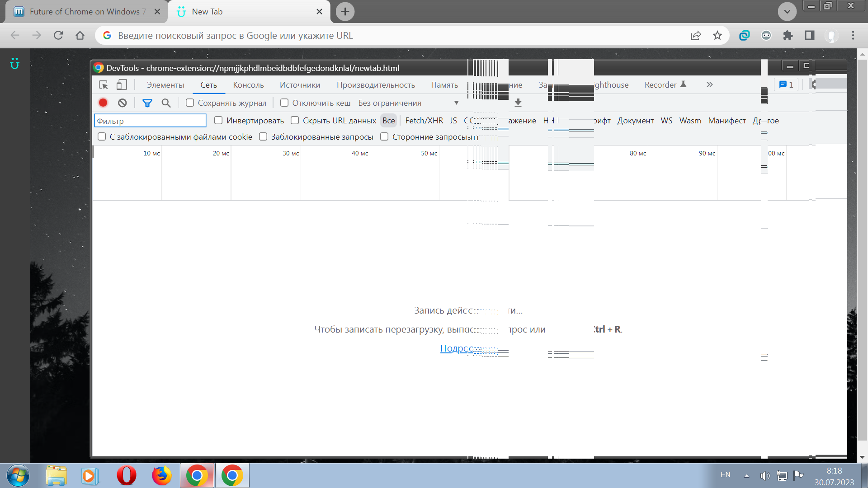The image size is (868, 488).
Task: Select the inspect element picker icon
Action: [x=104, y=85]
